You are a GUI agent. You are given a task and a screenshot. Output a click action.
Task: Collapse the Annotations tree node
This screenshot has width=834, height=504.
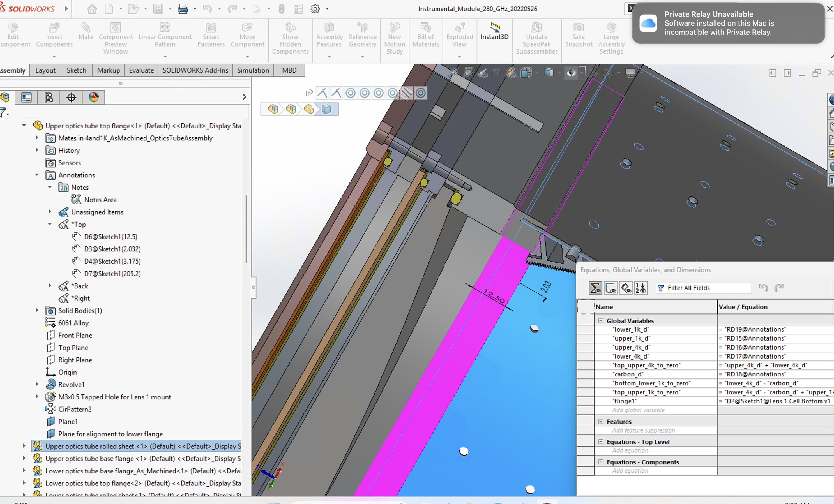pyautogui.click(x=37, y=175)
